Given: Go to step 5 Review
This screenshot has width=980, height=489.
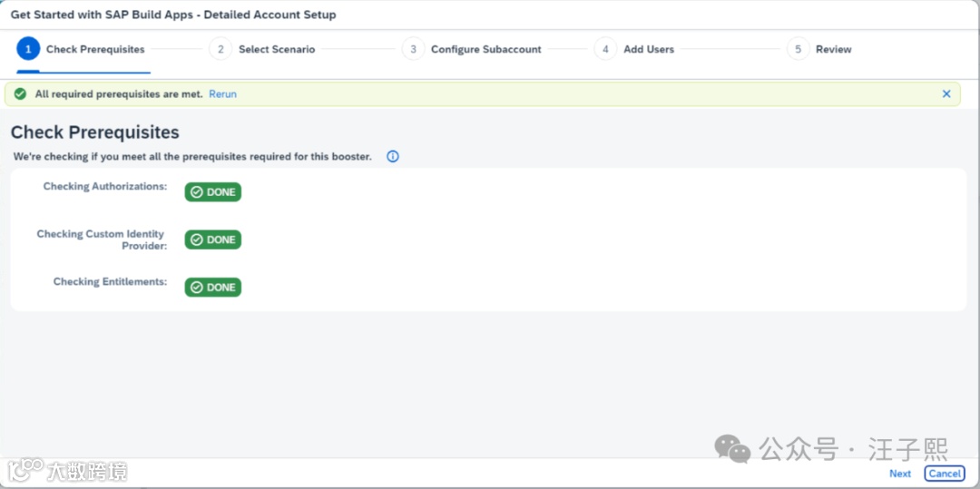Looking at the screenshot, I should pos(818,49).
